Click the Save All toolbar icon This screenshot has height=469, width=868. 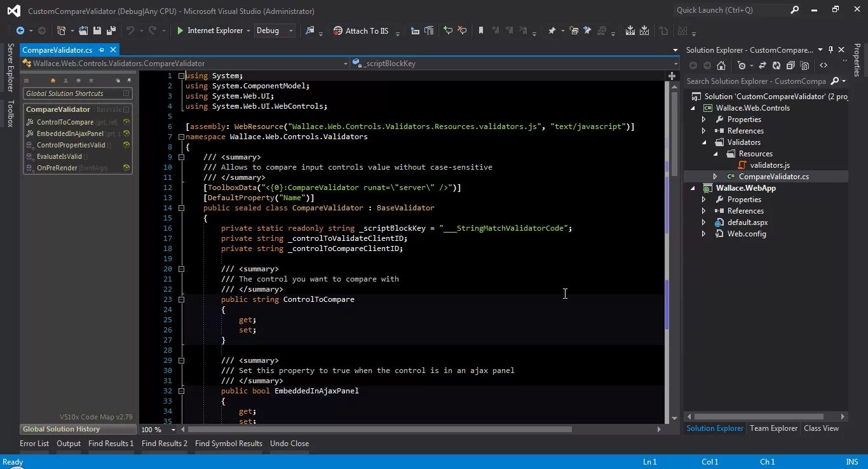coord(111,31)
